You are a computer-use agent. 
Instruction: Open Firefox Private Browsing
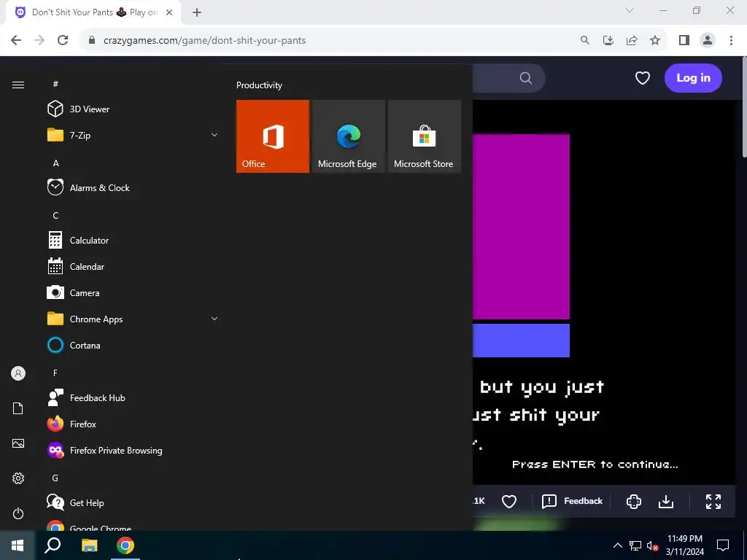pos(133,449)
